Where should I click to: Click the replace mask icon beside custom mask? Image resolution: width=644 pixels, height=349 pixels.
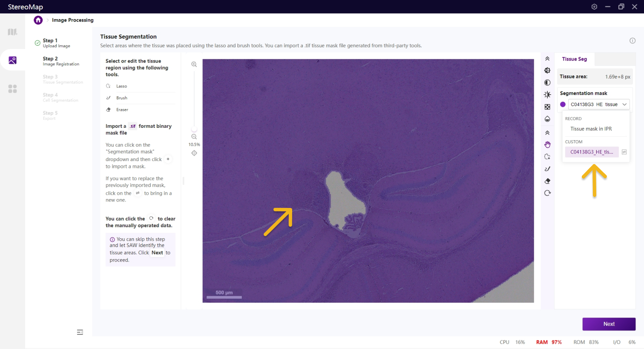pyautogui.click(x=624, y=152)
